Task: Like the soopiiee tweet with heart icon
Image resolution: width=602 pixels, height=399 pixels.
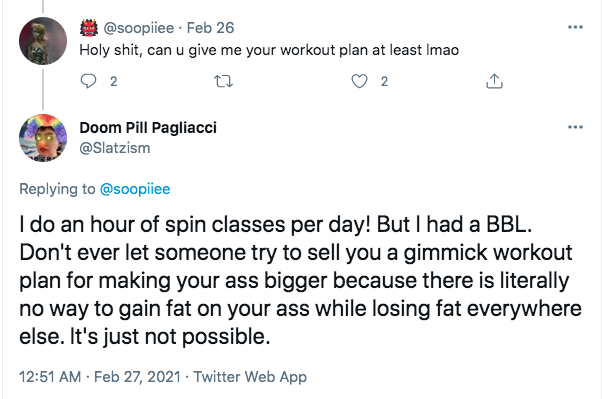Action: coord(359,81)
